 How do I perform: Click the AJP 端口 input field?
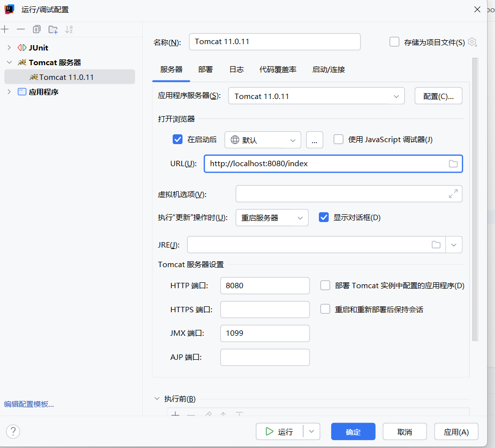265,357
